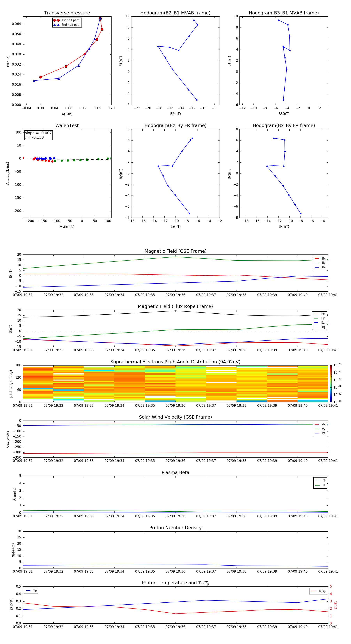Click the 'slope = -0.007' annotation

(38, 133)
